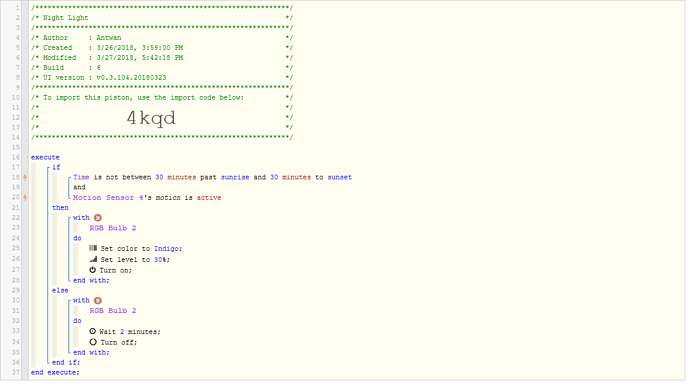The image size is (690, 384).
Task: Click the color bars icon before Set color
Action: pyautogui.click(x=93, y=248)
